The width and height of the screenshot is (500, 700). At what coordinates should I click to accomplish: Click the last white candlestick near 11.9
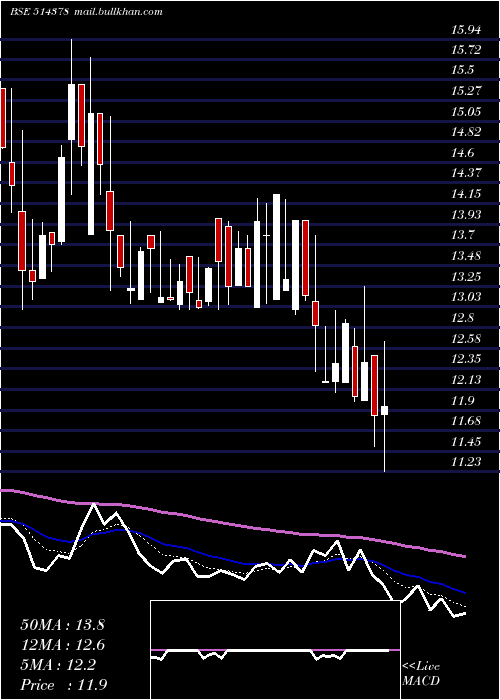[x=384, y=410]
